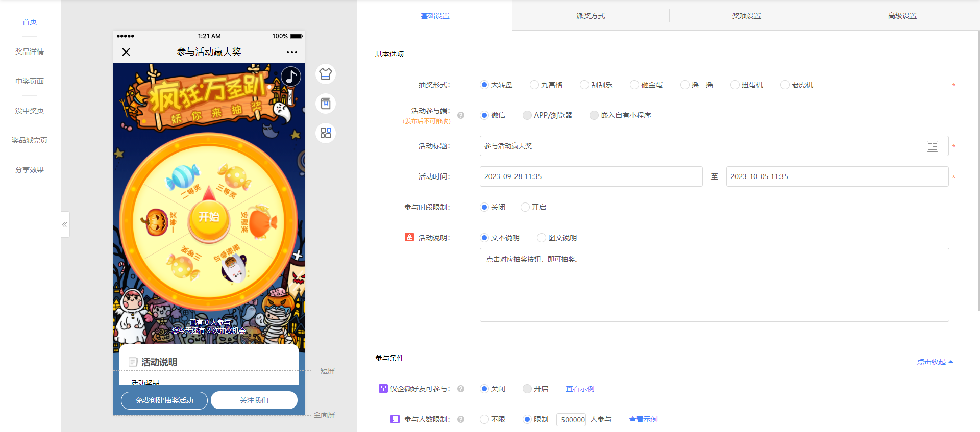Click the activity description text area
Viewport: 980px width, 432px height.
click(714, 285)
